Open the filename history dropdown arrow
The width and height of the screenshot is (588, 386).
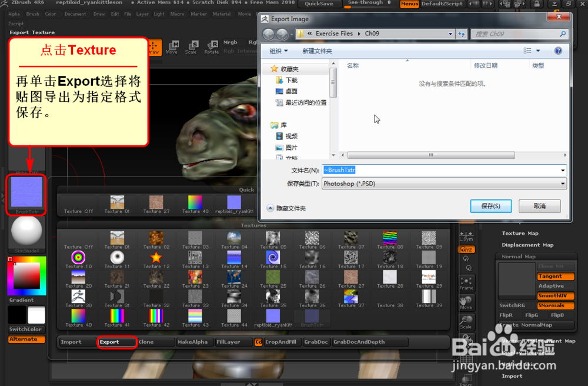563,170
